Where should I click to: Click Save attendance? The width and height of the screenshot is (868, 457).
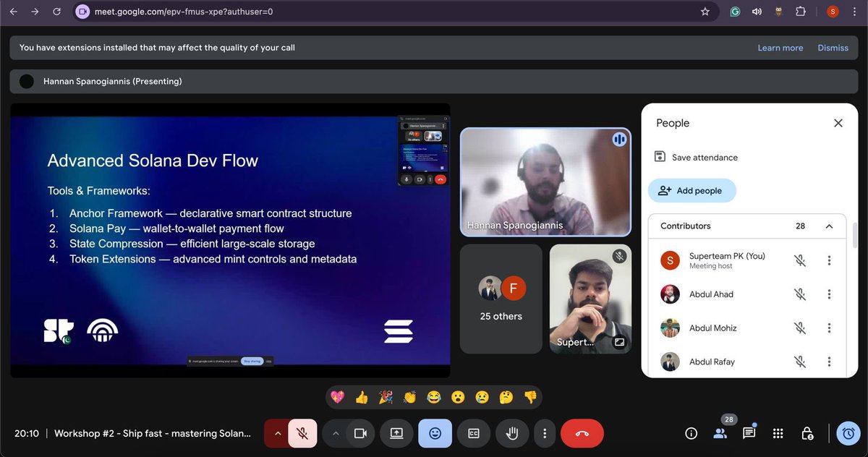[696, 157]
